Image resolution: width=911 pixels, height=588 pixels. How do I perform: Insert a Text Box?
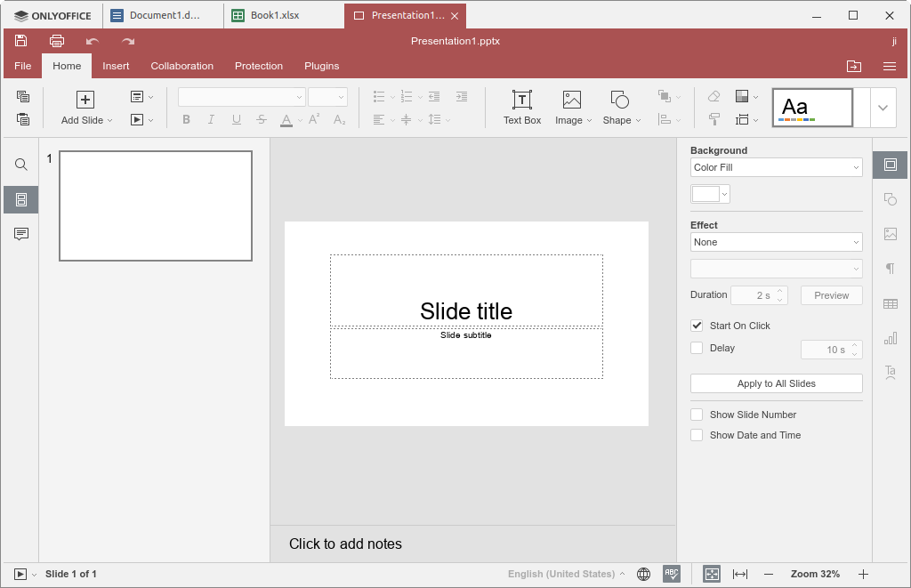point(521,107)
